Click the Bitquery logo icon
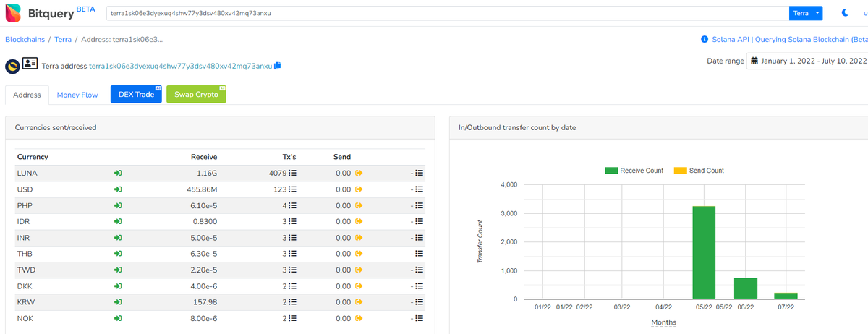This screenshot has width=868, height=334. 13,13
